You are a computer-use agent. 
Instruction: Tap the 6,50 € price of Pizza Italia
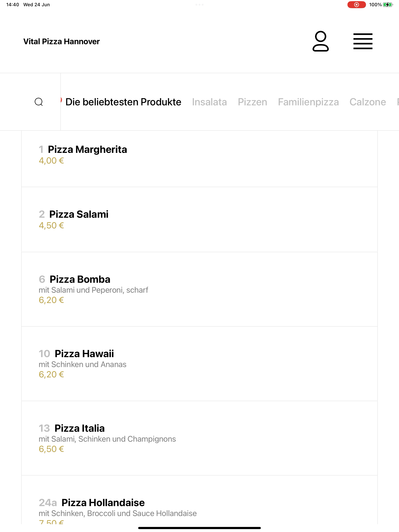click(51, 449)
